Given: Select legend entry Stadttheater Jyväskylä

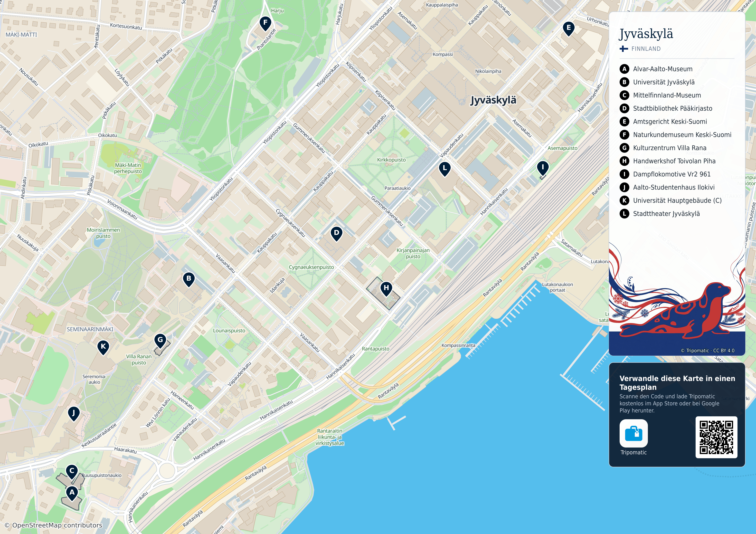Looking at the screenshot, I should pos(666,214).
